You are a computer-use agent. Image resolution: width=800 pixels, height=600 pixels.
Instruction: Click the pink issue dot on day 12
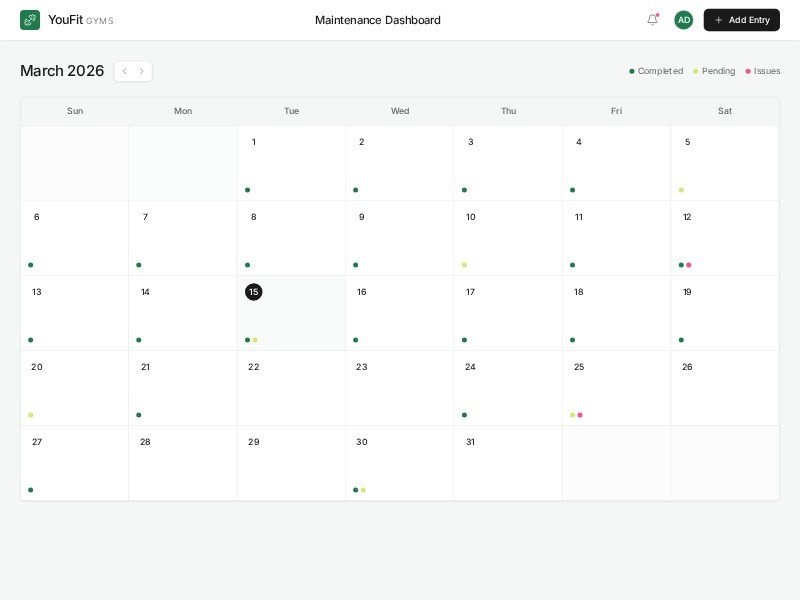689,265
